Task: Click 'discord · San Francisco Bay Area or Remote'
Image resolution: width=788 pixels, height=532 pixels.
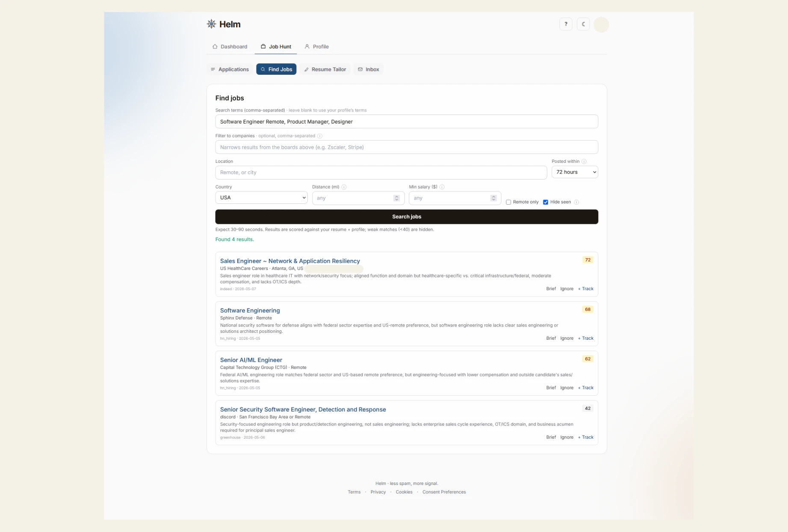Action: coord(265,417)
